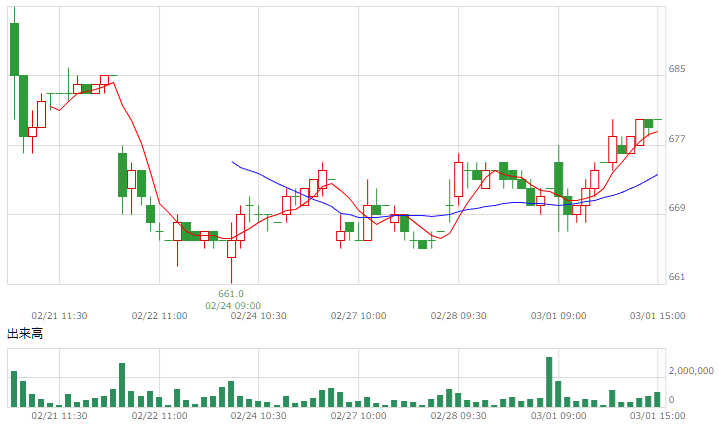Screen dimensions: 719x428
Task: Select the 669 price axis label
Action: 677,208
